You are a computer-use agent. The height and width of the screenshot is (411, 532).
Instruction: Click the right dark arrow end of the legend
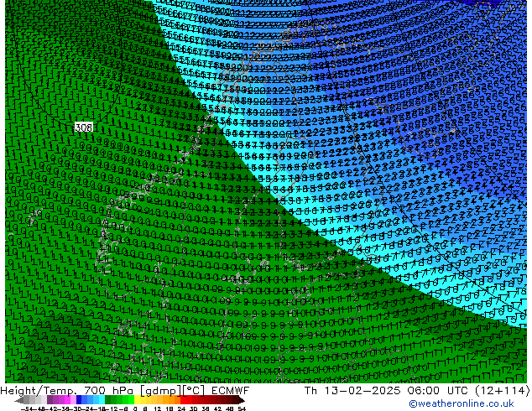(241, 400)
